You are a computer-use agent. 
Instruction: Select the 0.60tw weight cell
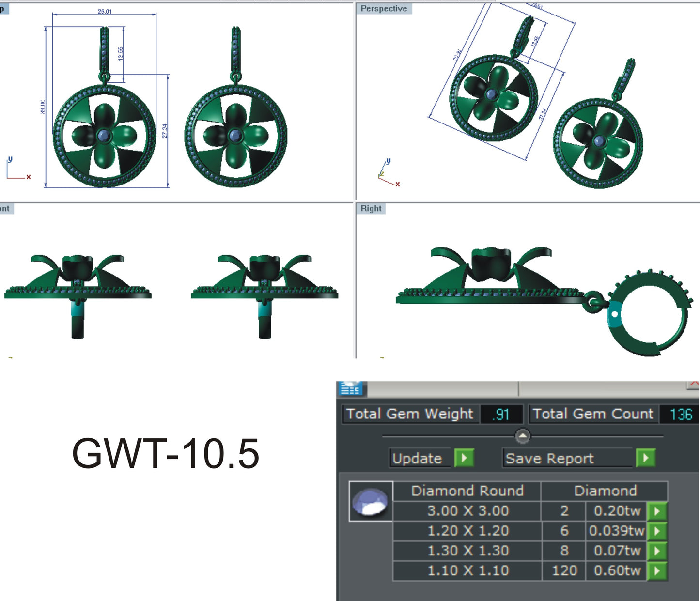(617, 570)
